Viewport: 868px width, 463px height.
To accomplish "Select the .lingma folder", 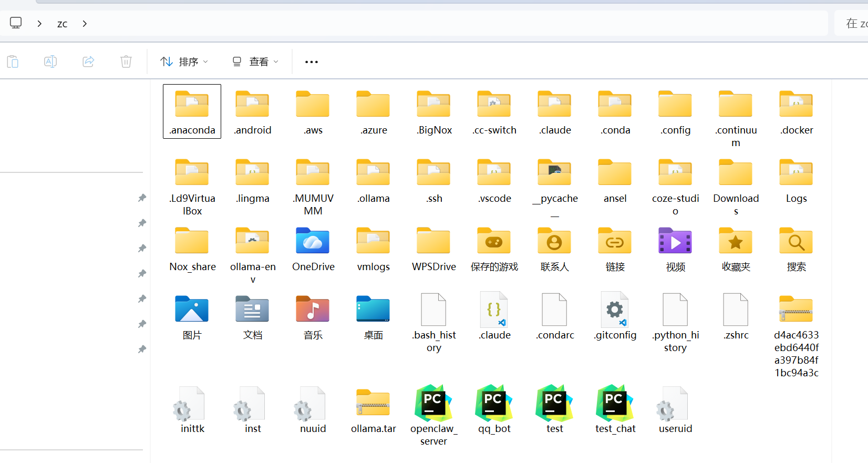I will (x=253, y=180).
